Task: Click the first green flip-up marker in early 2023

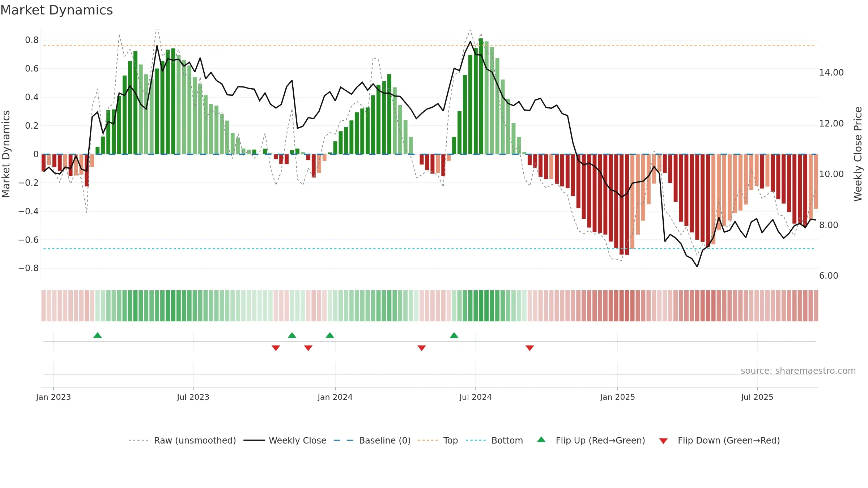Action: [x=98, y=335]
